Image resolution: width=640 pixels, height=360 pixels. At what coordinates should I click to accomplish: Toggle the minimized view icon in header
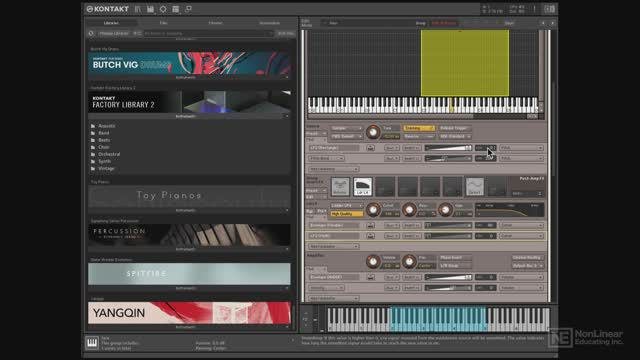tap(188, 9)
